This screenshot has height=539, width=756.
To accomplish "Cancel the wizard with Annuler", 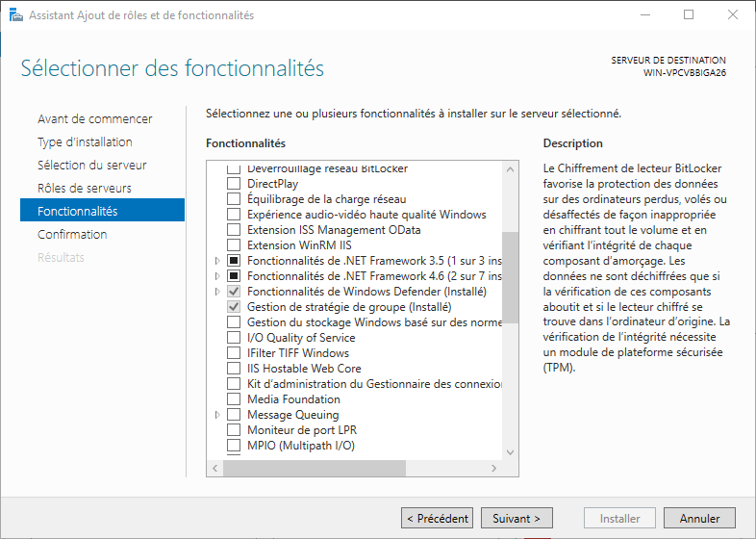I will tap(699, 518).
